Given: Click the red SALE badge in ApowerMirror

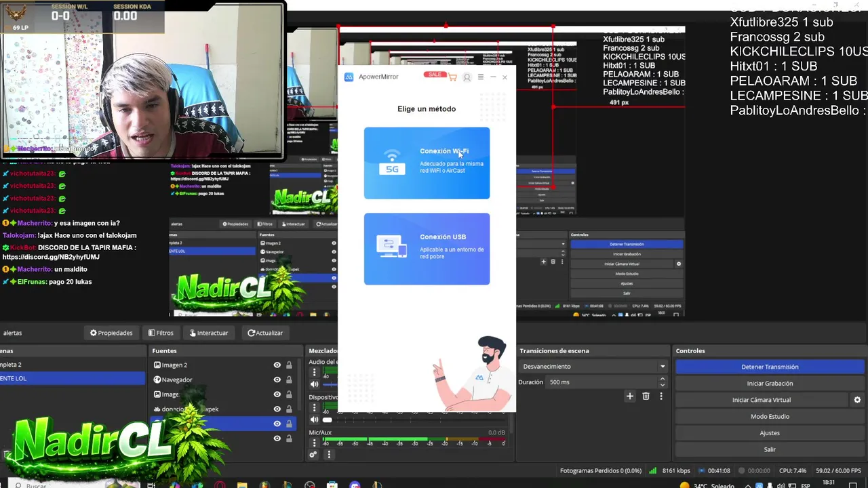Looking at the screenshot, I should (435, 75).
